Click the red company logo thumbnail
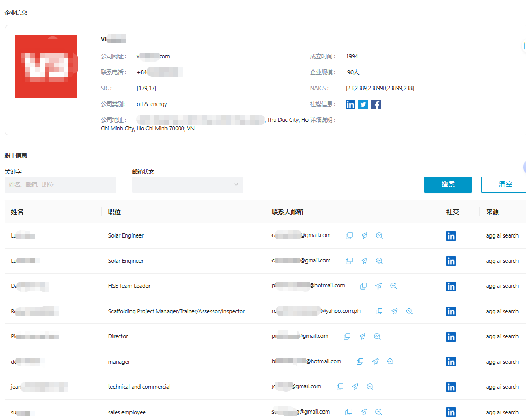This screenshot has width=526, height=420. (x=46, y=66)
